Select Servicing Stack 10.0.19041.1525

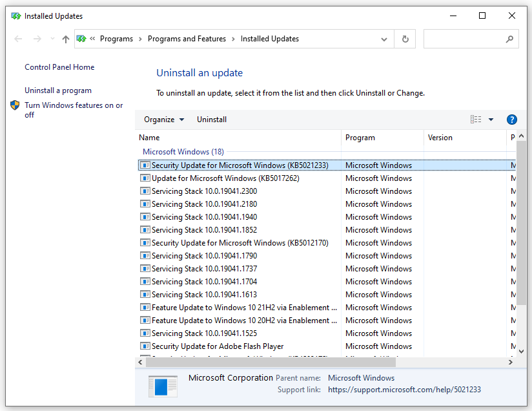coord(204,333)
